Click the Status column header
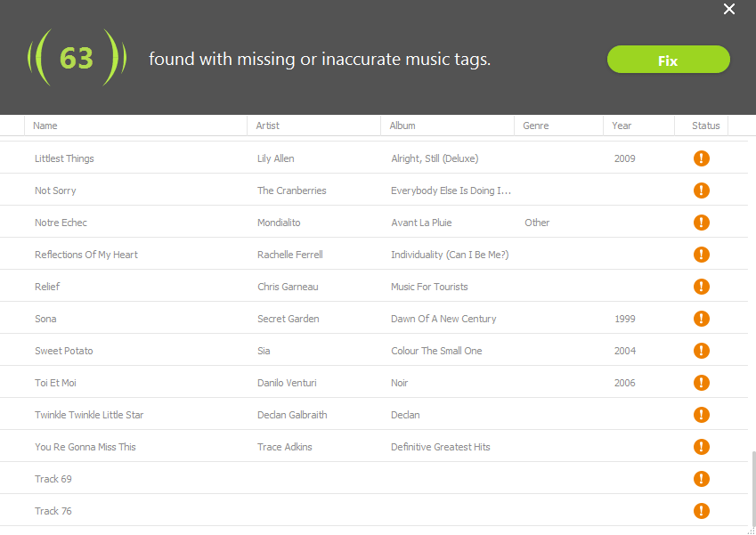 click(705, 126)
